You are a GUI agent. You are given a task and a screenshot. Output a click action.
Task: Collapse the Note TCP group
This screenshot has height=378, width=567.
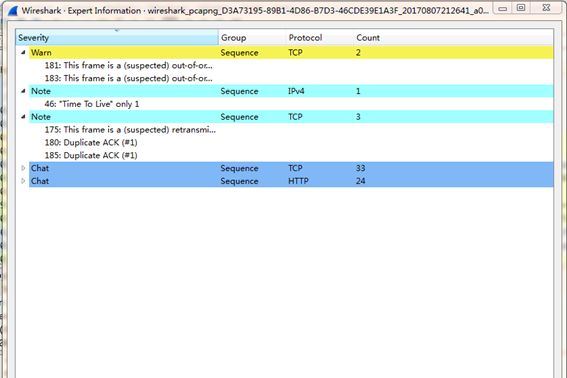[23, 117]
